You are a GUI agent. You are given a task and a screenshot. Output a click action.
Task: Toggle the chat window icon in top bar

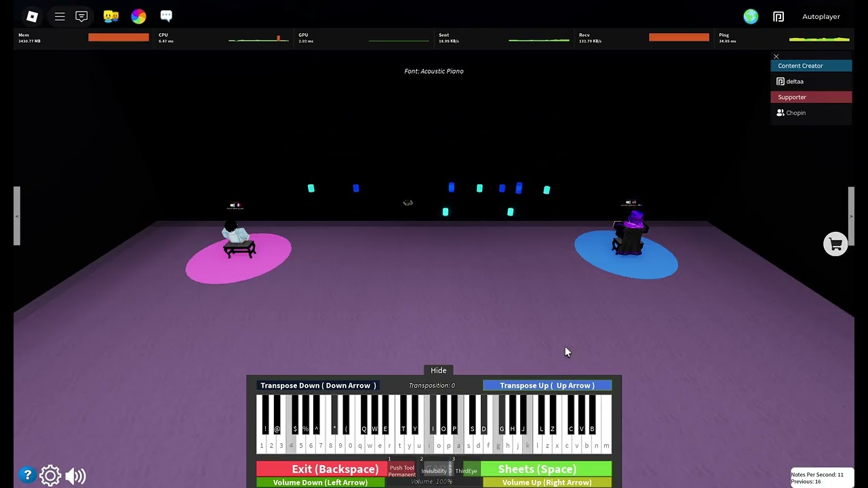[x=81, y=16]
